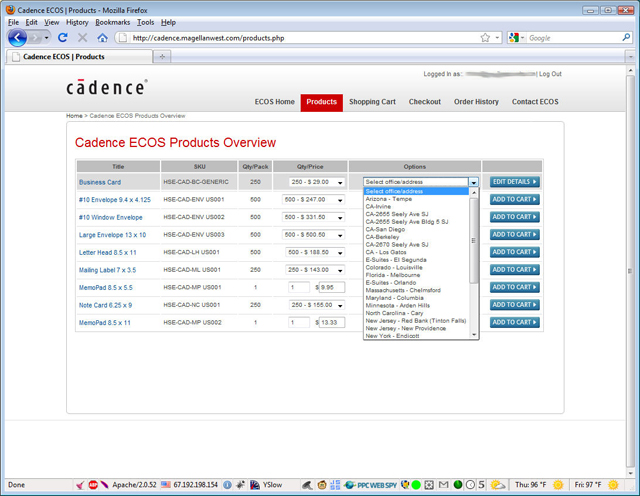This screenshot has width=640, height=496.
Task: Open the Firebug bug icon in status bar
Action: tap(240, 485)
